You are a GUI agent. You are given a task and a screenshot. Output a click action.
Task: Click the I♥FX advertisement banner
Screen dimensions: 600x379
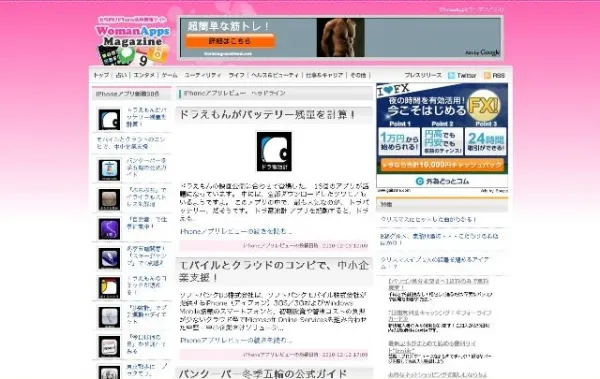click(442, 135)
